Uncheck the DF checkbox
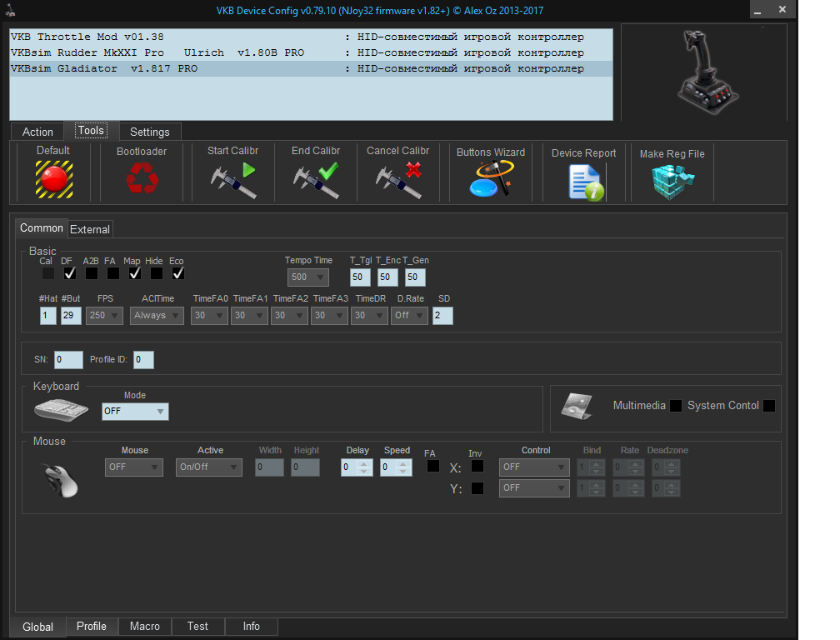Screen dimensions: 840x640 [x=70, y=273]
